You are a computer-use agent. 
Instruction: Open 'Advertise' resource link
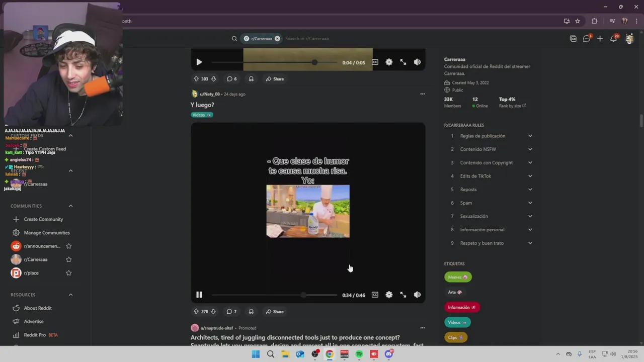[x=34, y=322]
